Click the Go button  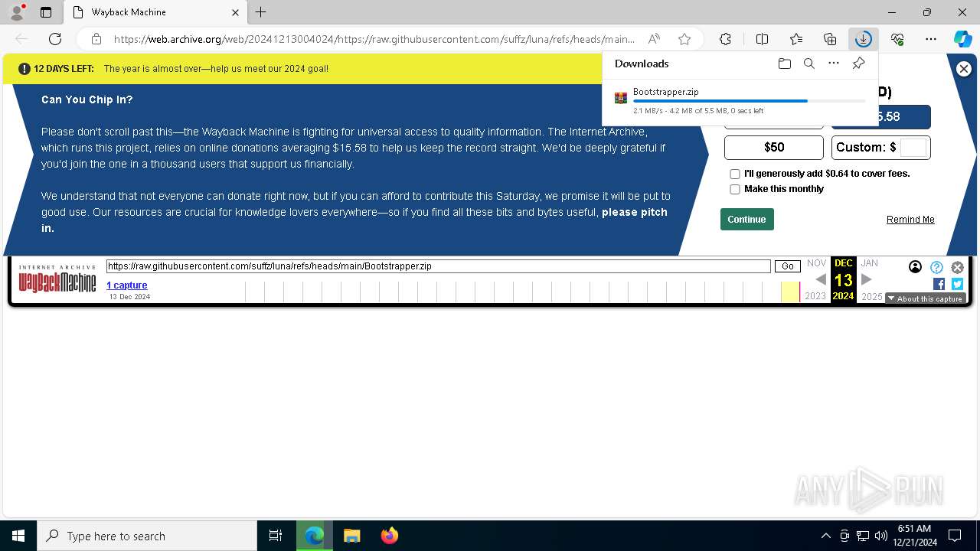click(787, 266)
